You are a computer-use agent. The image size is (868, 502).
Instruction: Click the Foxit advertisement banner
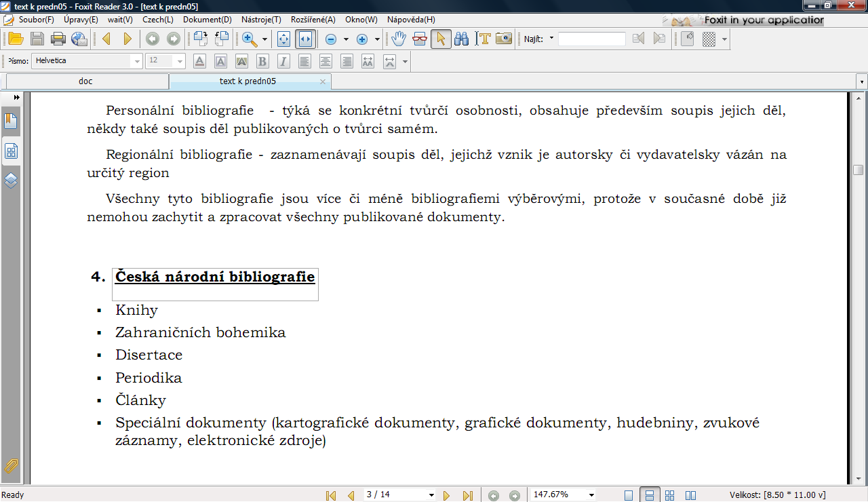point(744,20)
